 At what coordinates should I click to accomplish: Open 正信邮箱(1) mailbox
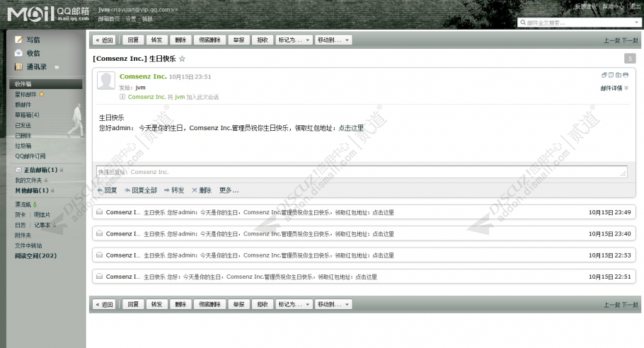pos(40,170)
